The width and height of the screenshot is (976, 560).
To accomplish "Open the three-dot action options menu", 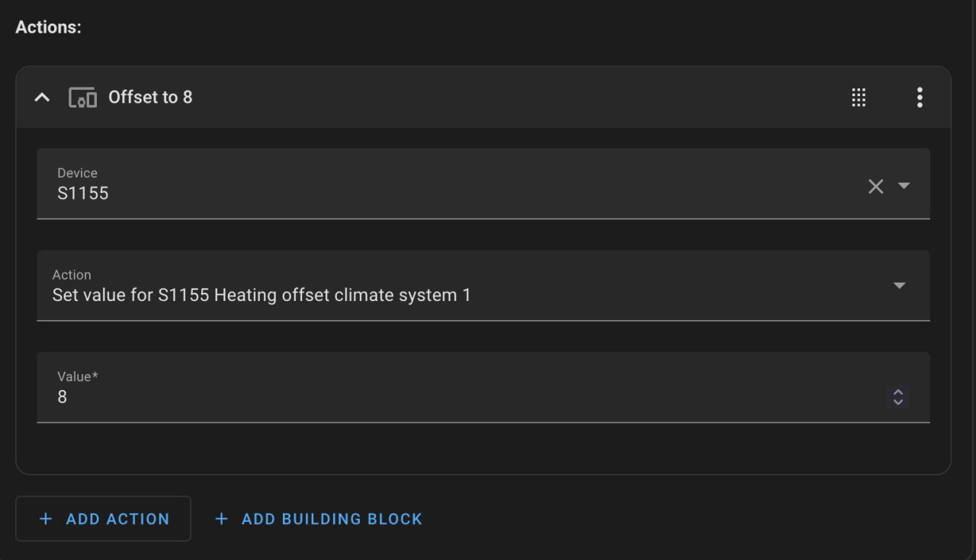I will coord(920,98).
